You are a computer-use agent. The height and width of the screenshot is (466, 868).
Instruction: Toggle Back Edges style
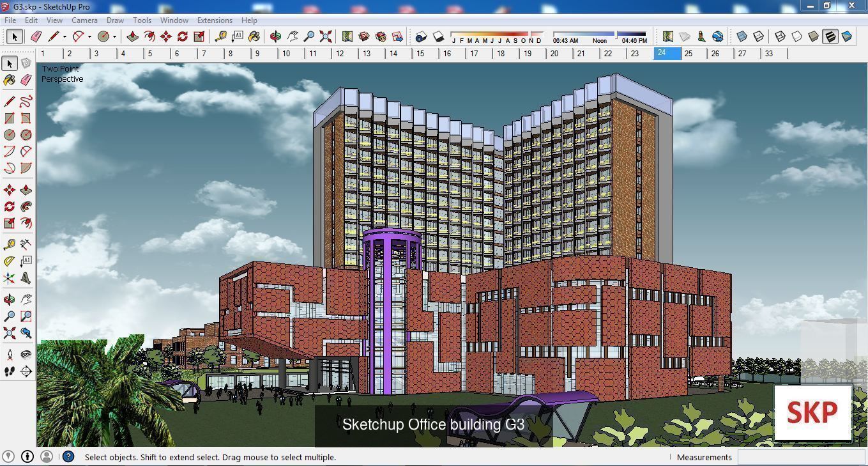pyautogui.click(x=758, y=36)
